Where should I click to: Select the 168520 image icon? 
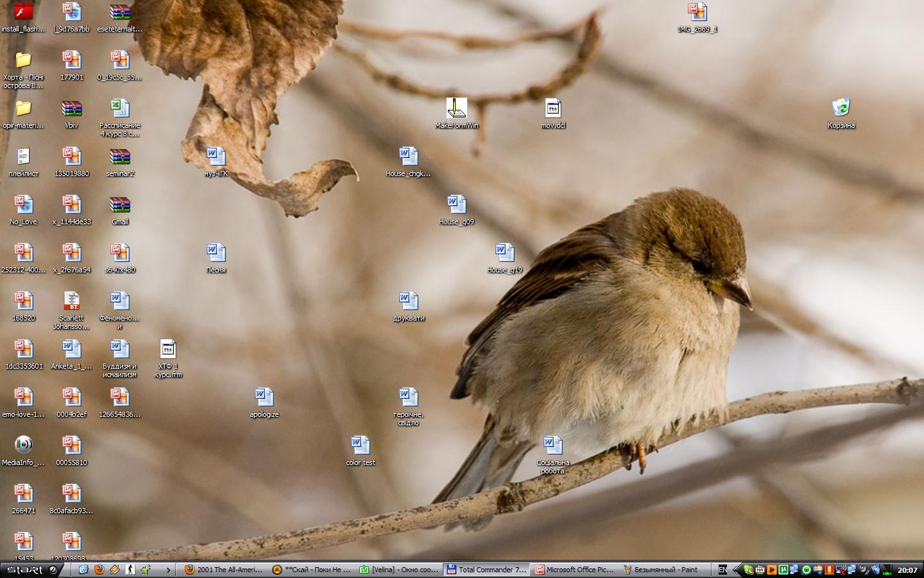point(24,306)
